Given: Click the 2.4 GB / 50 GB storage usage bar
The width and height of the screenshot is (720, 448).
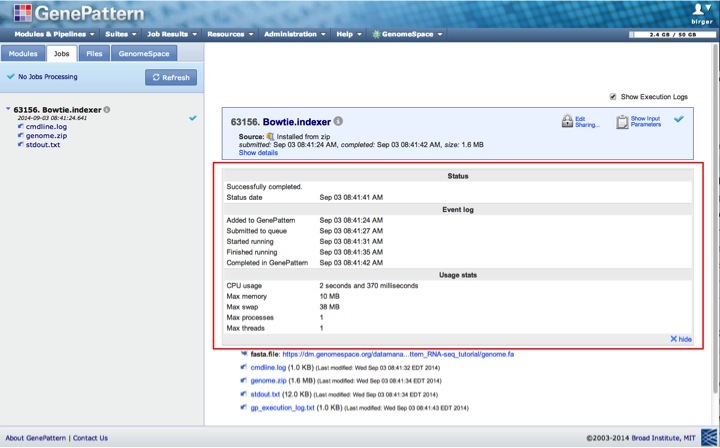Looking at the screenshot, I should (x=672, y=34).
